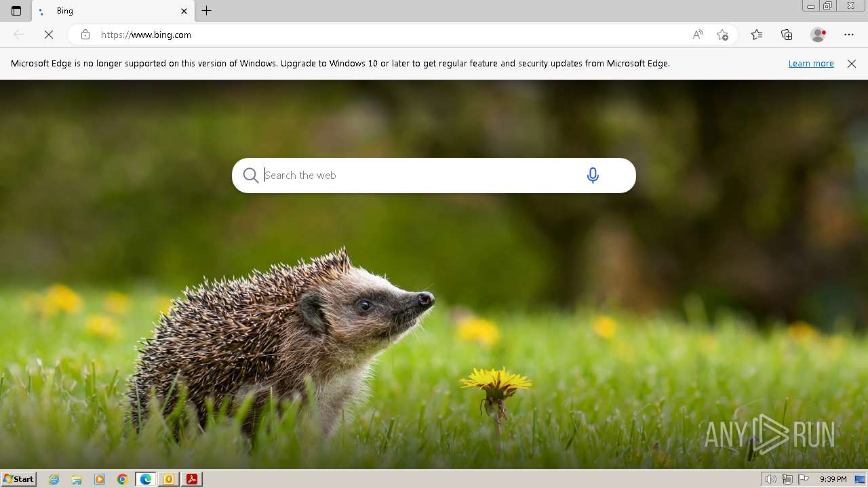Click the 9:39 PM clock
The height and width of the screenshot is (488, 868).
(x=833, y=479)
